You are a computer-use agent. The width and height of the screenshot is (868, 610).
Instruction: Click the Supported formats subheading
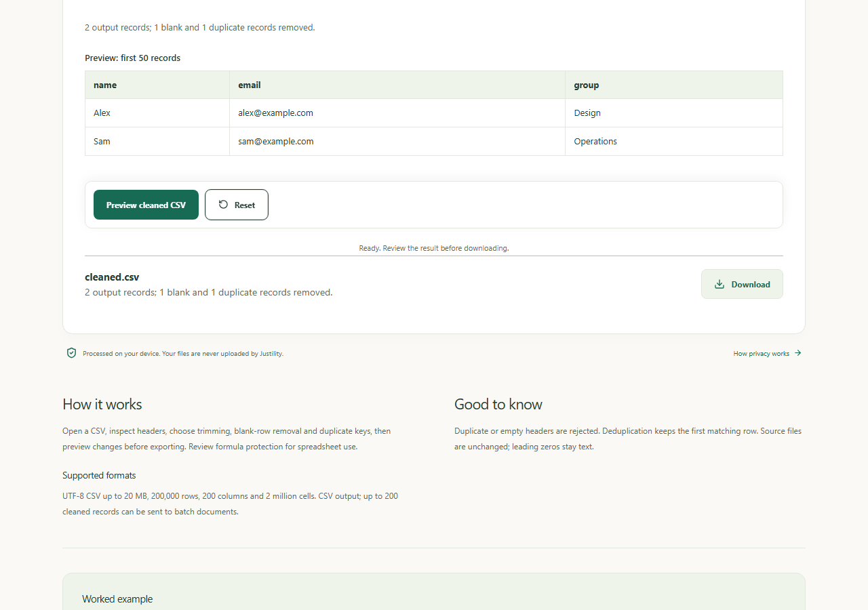99,476
